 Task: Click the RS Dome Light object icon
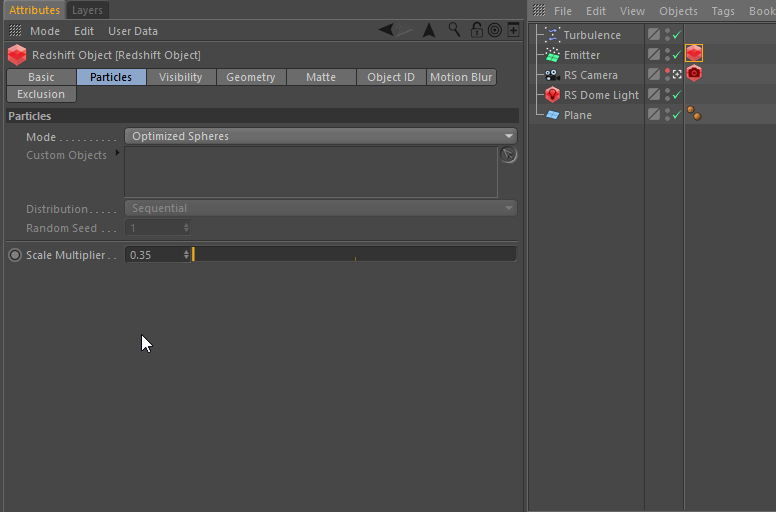click(552, 94)
